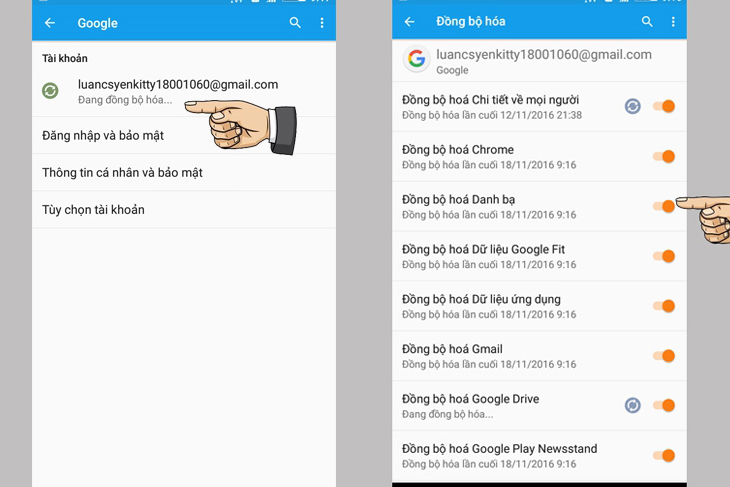Select the Tài khoản section header
The image size is (730, 487).
coord(65,58)
